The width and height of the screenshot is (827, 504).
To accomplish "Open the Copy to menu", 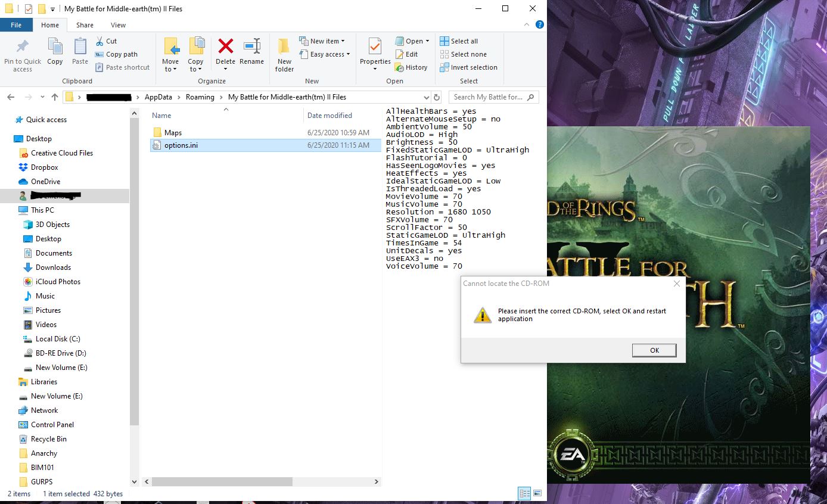I will pyautogui.click(x=195, y=55).
